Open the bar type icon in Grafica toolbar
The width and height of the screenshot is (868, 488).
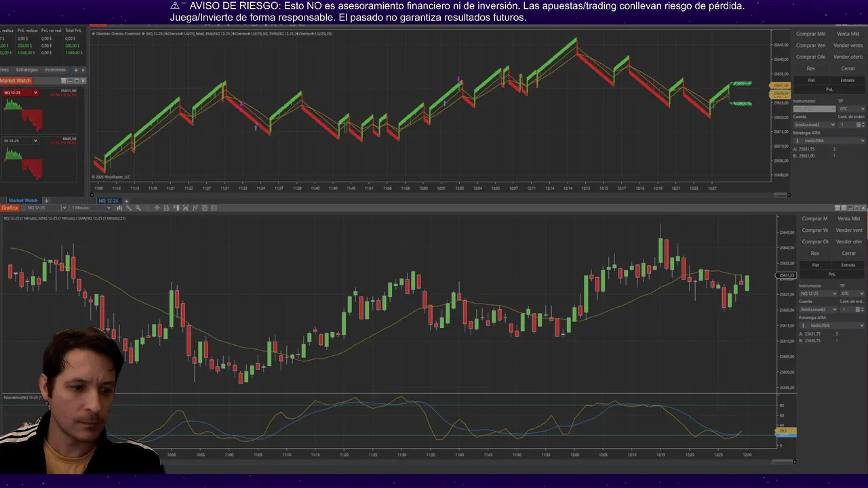[119, 208]
